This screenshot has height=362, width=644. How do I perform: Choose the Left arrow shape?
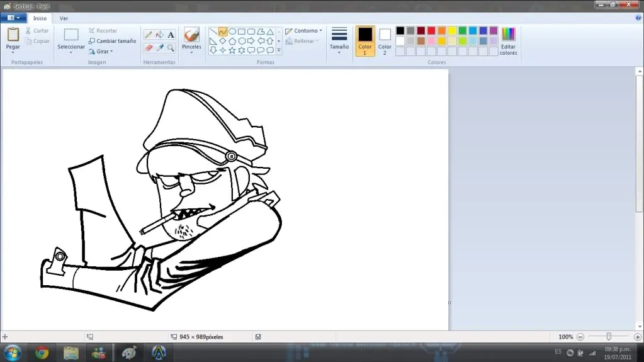261,41
